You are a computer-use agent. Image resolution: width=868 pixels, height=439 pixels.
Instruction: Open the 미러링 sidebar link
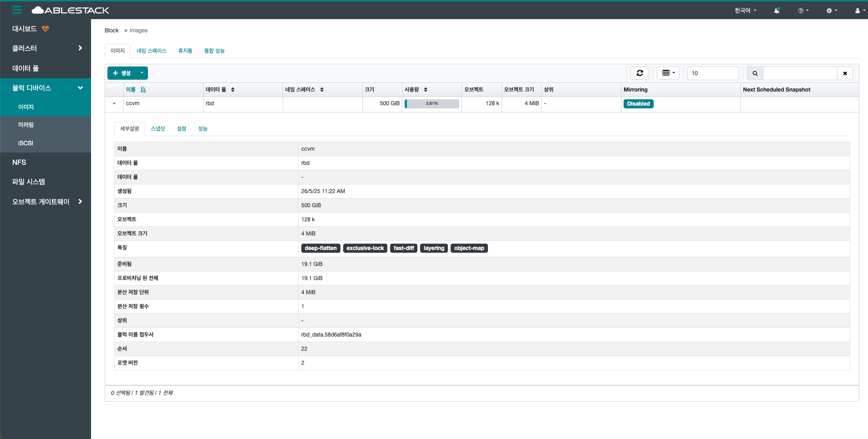coord(26,124)
